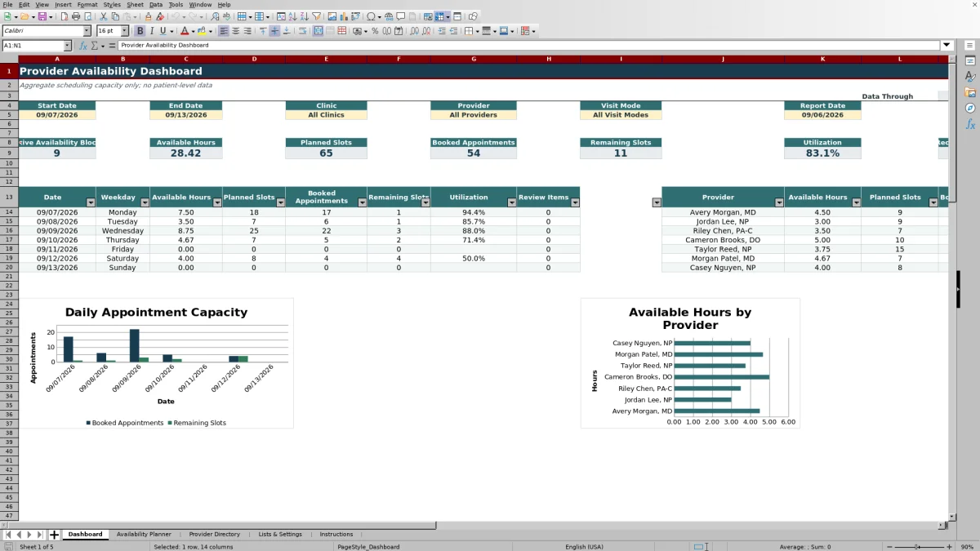Switch to the Availability Planner sheet tab
The height and width of the screenshot is (551, 980).
point(144,534)
